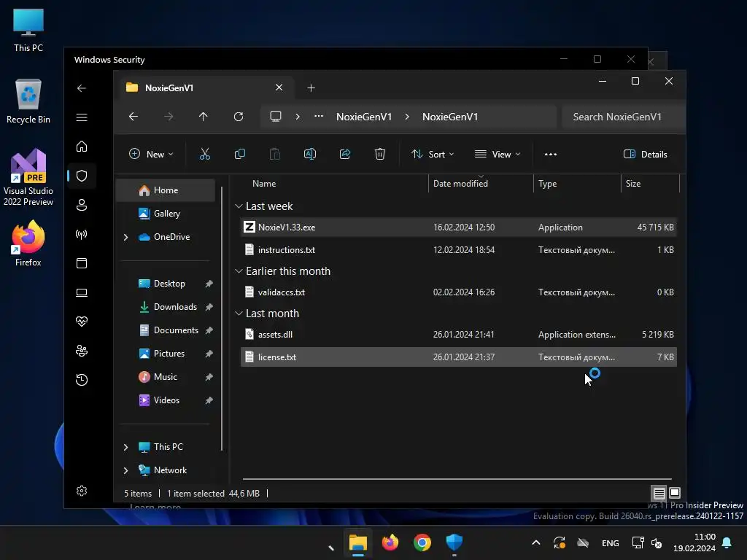Toggle the Details pane button

(x=645, y=154)
